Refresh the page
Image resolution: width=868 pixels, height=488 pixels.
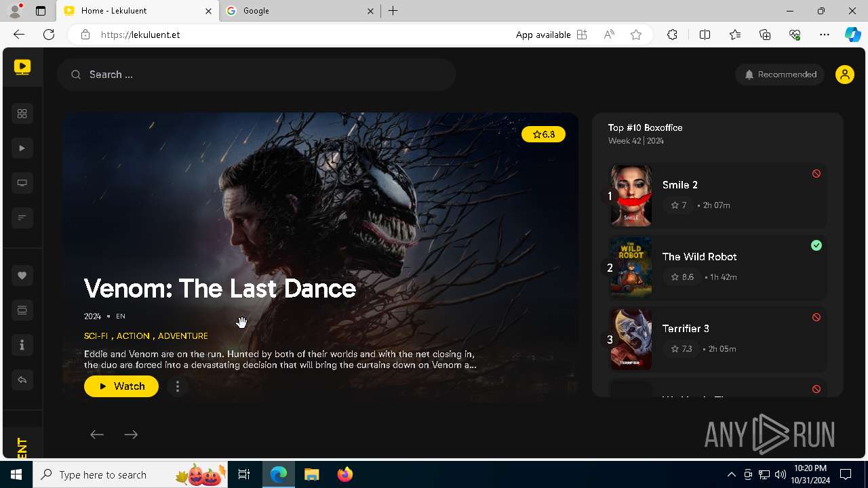(49, 35)
